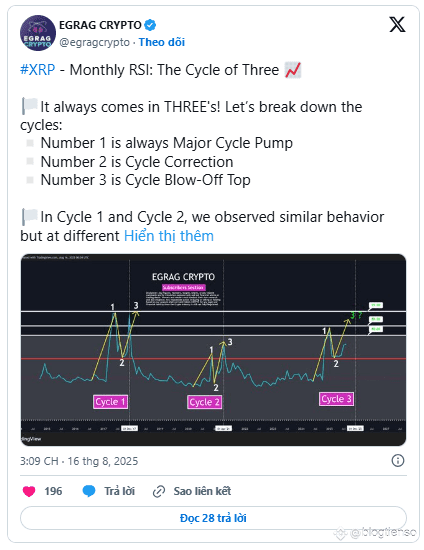Click the Cycle 3 label in the chart
The width and height of the screenshot is (424, 550).
click(x=336, y=399)
